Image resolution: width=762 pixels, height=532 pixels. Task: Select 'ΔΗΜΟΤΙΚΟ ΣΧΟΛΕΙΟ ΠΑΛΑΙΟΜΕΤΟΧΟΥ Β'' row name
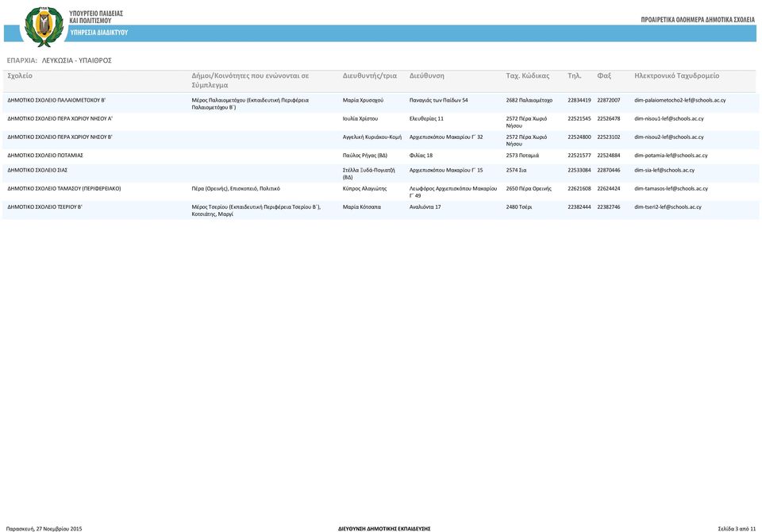(x=56, y=100)
